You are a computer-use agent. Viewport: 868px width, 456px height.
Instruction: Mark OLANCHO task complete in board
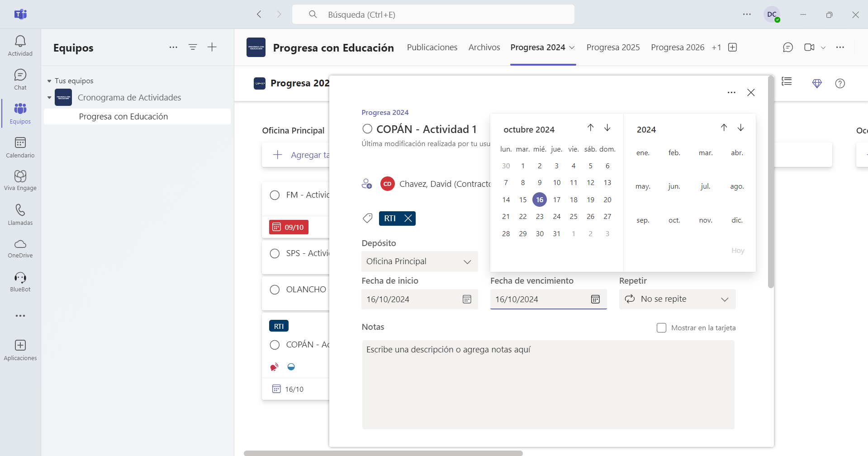pos(275,290)
